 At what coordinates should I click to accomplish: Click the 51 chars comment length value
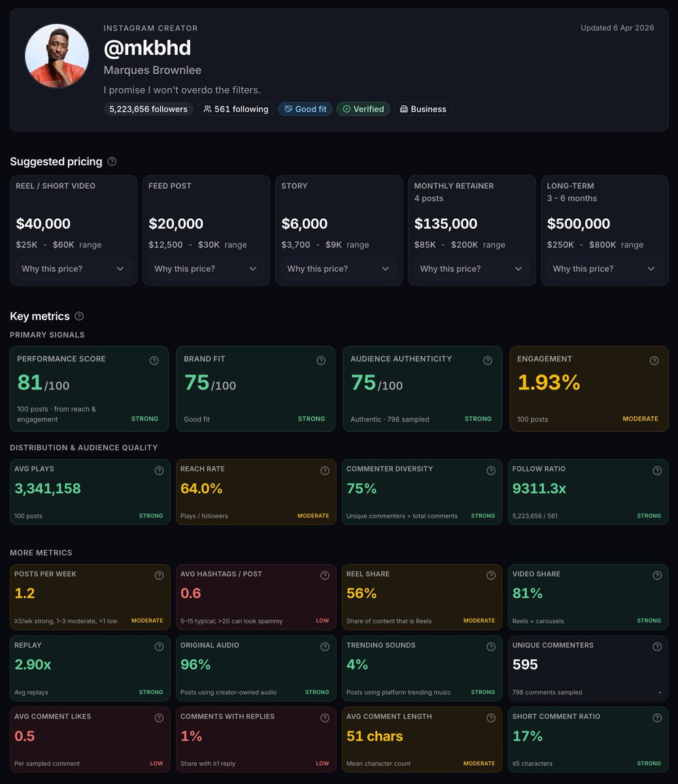[x=375, y=736]
